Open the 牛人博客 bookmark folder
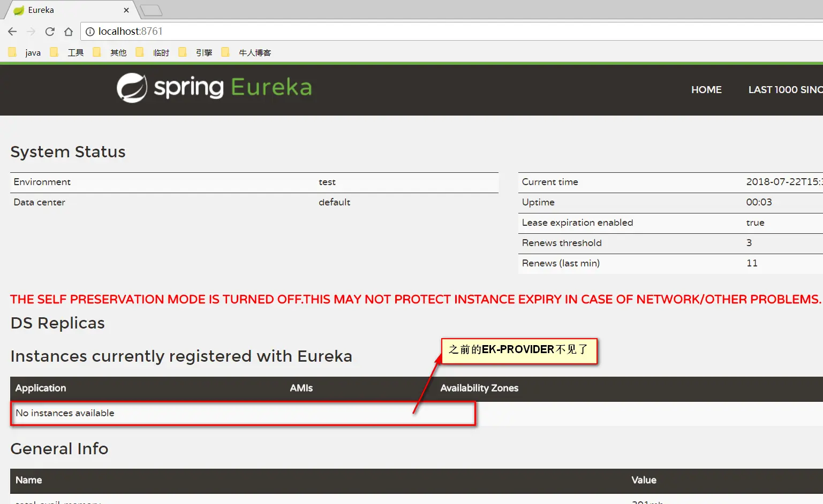The height and width of the screenshot is (504, 823). click(x=246, y=52)
